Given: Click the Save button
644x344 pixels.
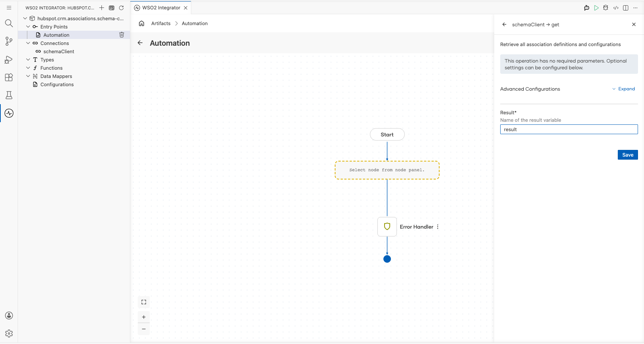Looking at the screenshot, I should point(628,155).
